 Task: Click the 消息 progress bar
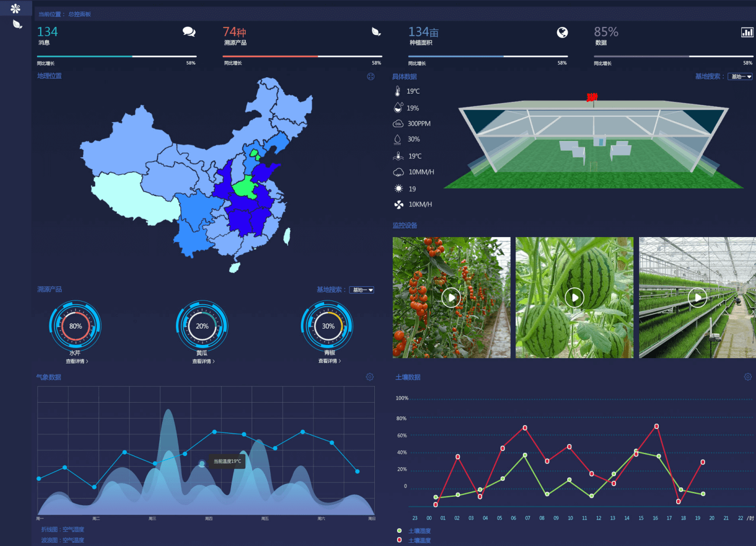coord(117,56)
